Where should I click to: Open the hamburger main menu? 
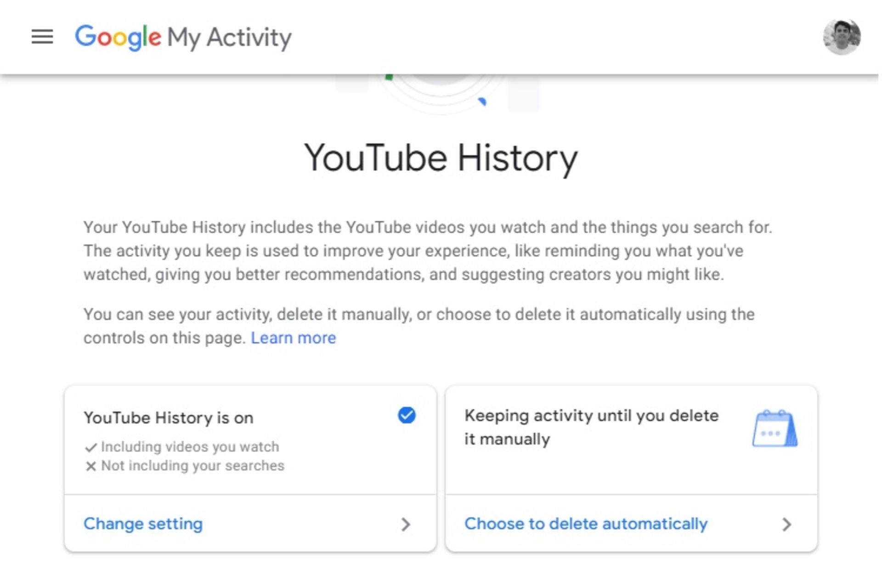[42, 37]
